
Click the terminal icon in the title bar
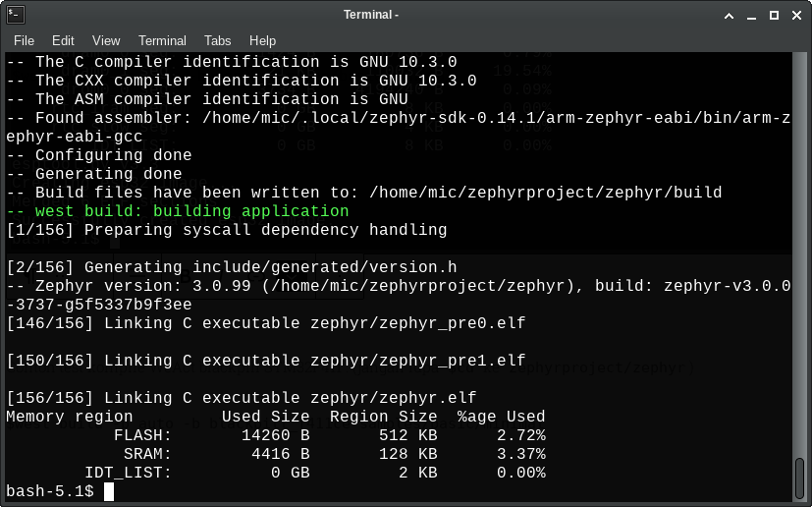coord(15,14)
